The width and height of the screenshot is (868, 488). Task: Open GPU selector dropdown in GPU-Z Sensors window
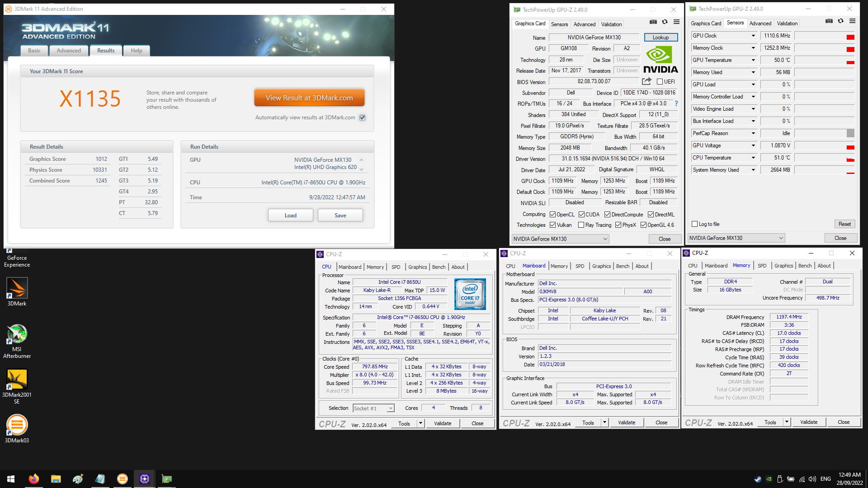tap(736, 238)
